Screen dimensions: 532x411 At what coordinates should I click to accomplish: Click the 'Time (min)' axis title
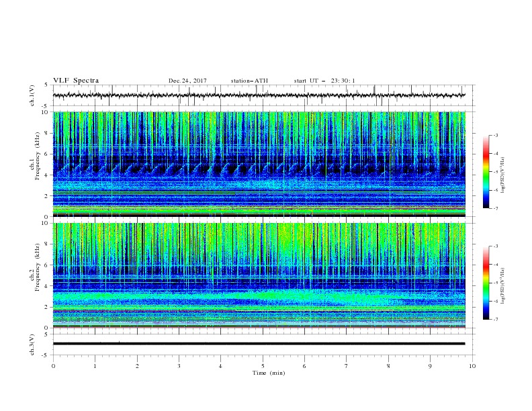click(269, 373)
